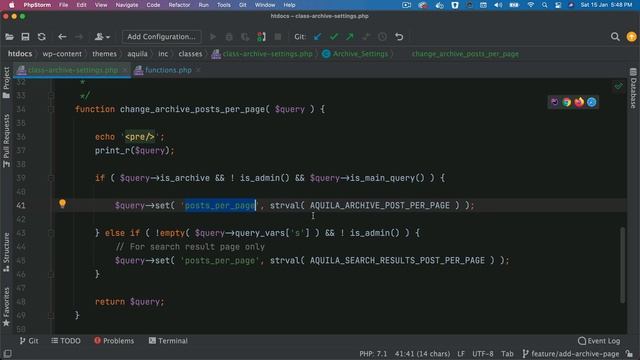This screenshot has height=360, width=640.
Task: Click the editor vertical scrollbar
Action: coord(622,265)
